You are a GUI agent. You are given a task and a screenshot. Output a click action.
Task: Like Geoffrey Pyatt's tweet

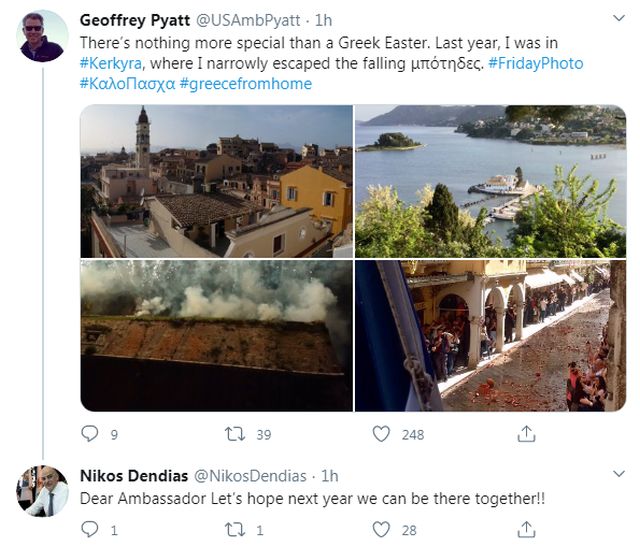coord(381,434)
